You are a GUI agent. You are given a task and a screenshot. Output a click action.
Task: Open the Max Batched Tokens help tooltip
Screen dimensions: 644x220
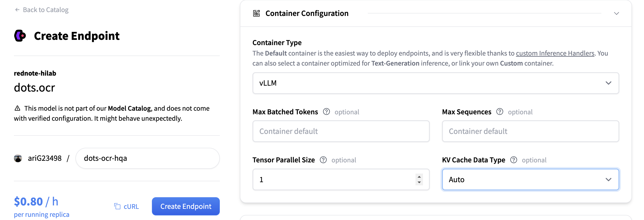[326, 112]
